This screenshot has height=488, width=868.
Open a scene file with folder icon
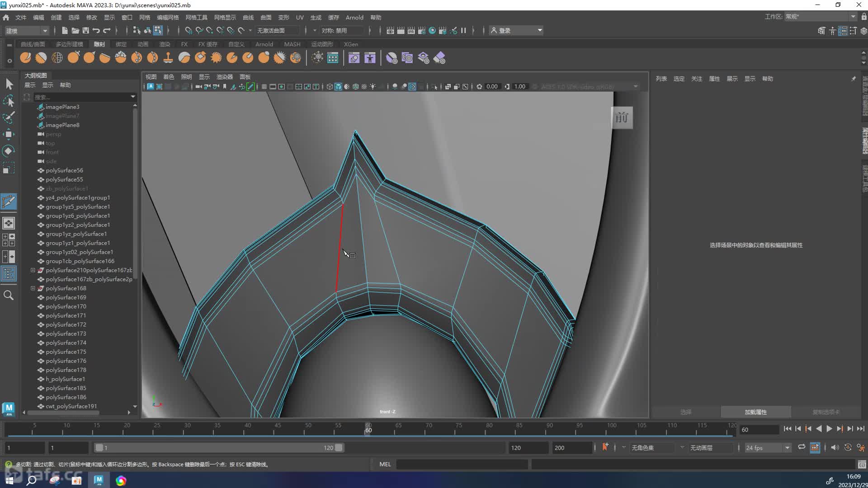coord(75,30)
